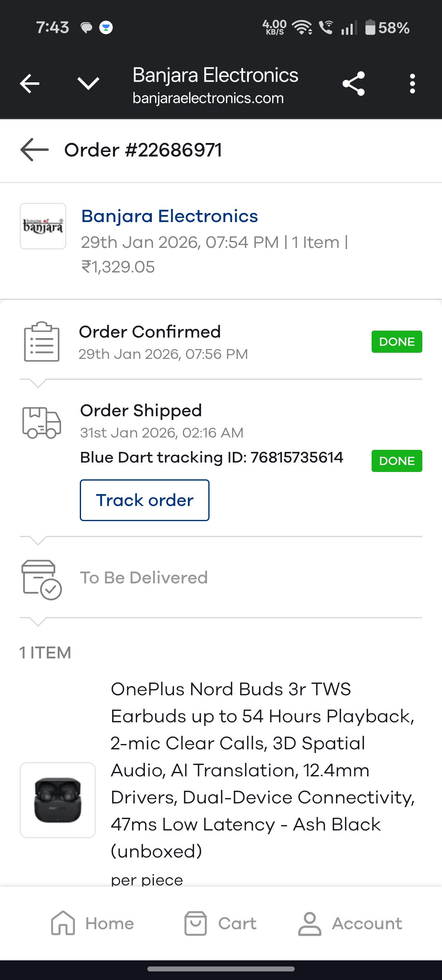
Task: Open the Banjara Electronics store link
Action: [169, 216]
